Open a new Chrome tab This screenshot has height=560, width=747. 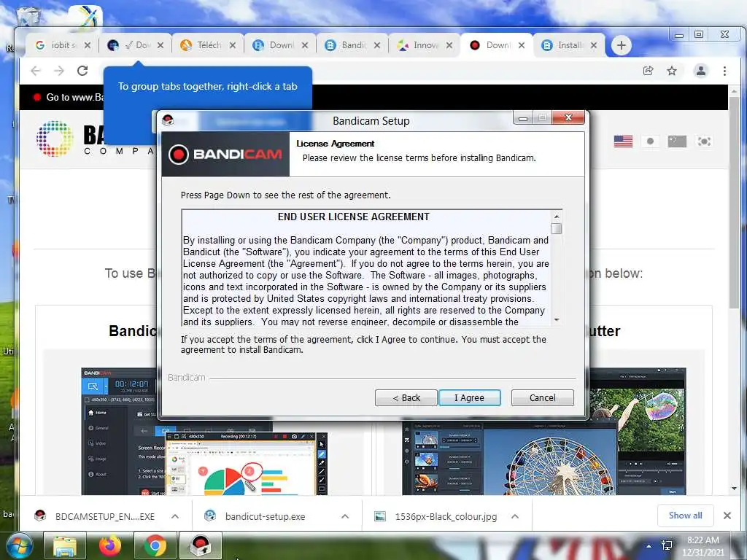[x=622, y=45]
